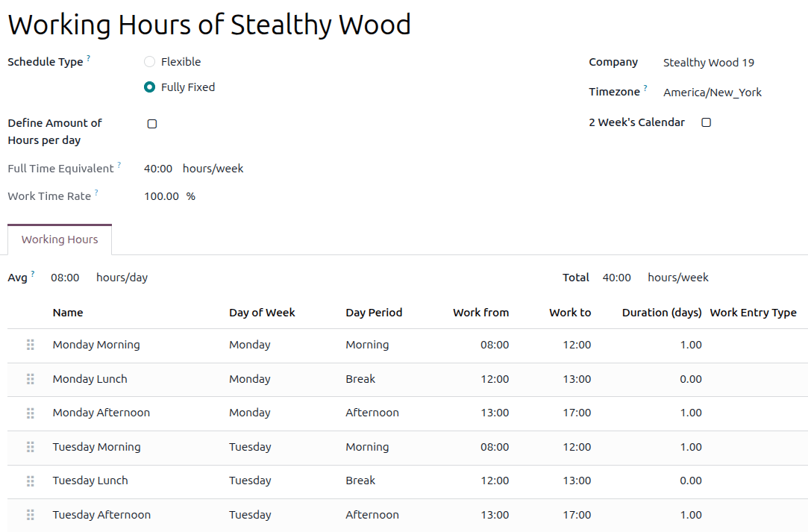The image size is (808, 532).
Task: Click drag handle icon for Monday Afternoon row
Action: click(31, 413)
